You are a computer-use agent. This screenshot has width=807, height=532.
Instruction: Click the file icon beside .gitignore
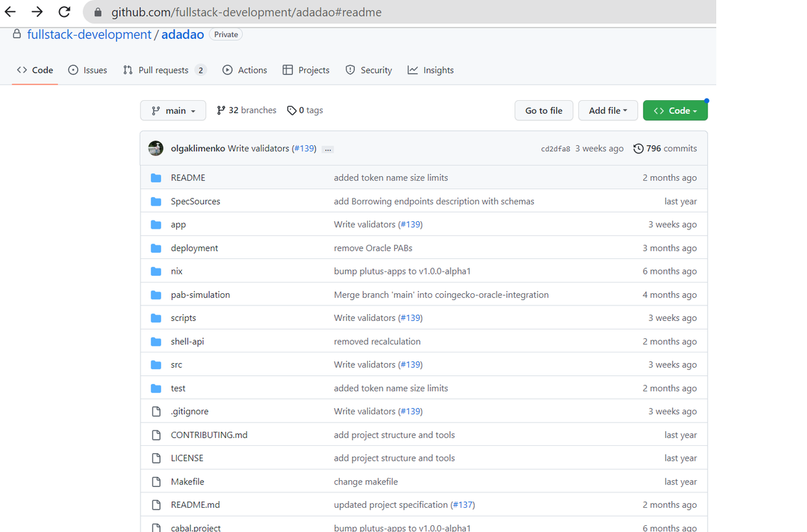(156, 412)
